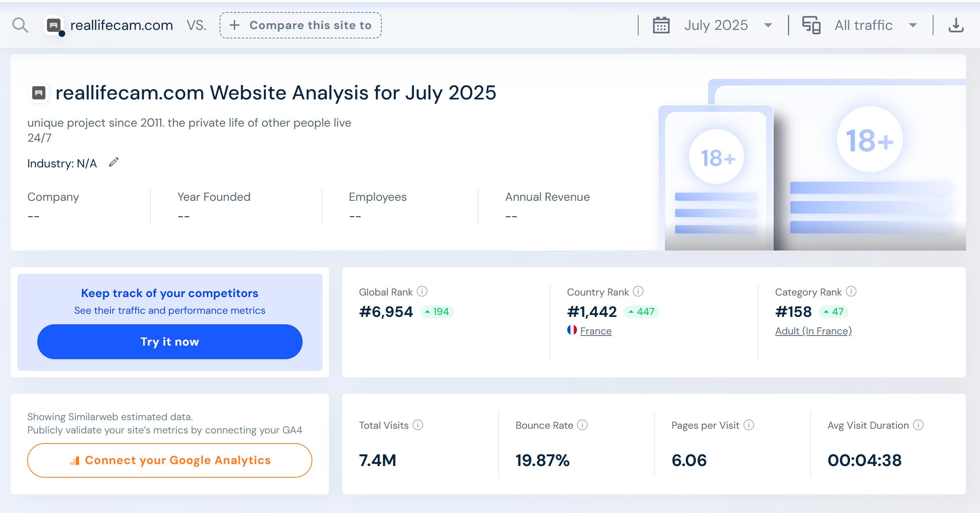The width and height of the screenshot is (980, 513).
Task: Open the Category Rank info icon
Action: pyautogui.click(x=851, y=291)
